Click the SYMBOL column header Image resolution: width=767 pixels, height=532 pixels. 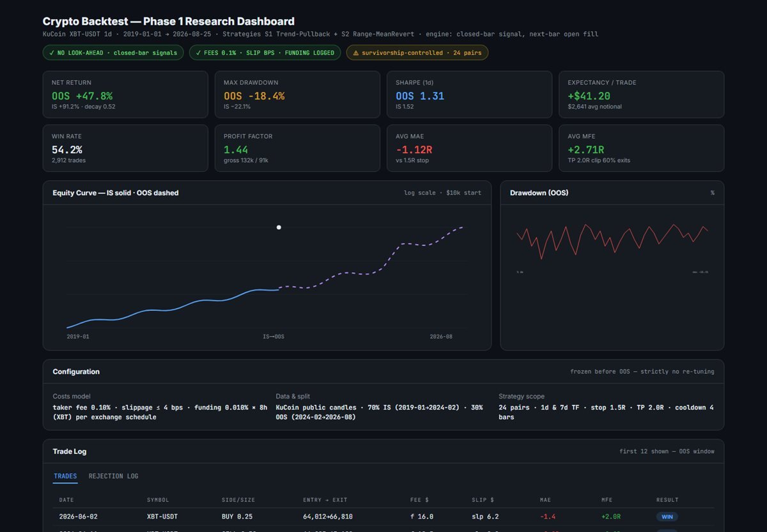158,500
